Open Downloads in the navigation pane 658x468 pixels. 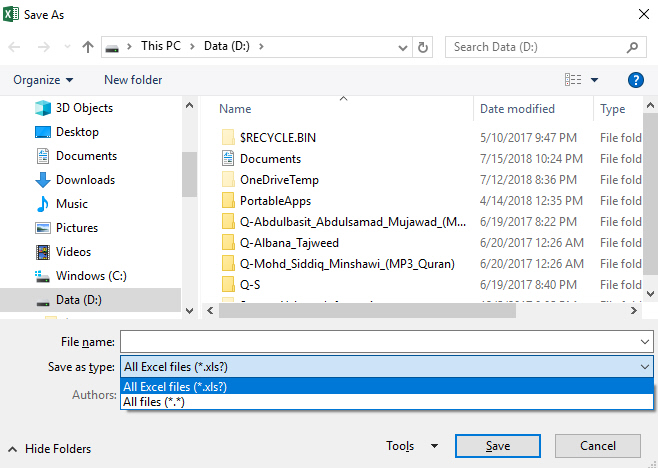(85, 180)
